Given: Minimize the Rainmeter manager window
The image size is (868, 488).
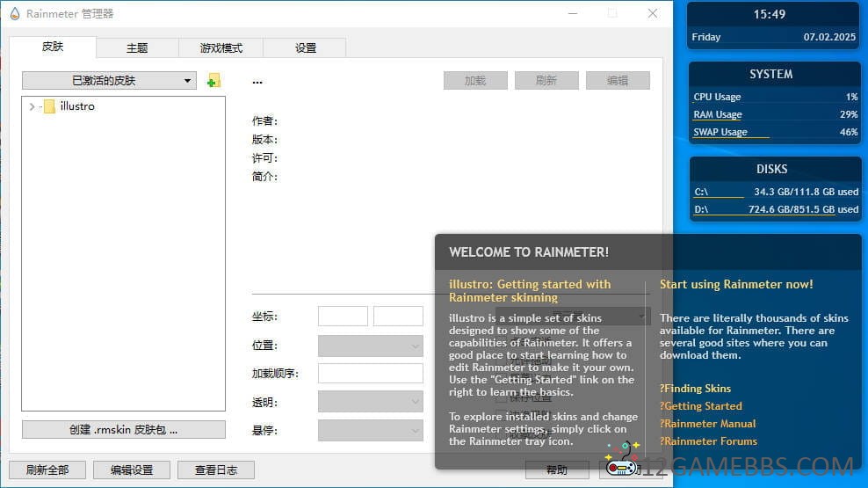Looking at the screenshot, I should click(573, 13).
